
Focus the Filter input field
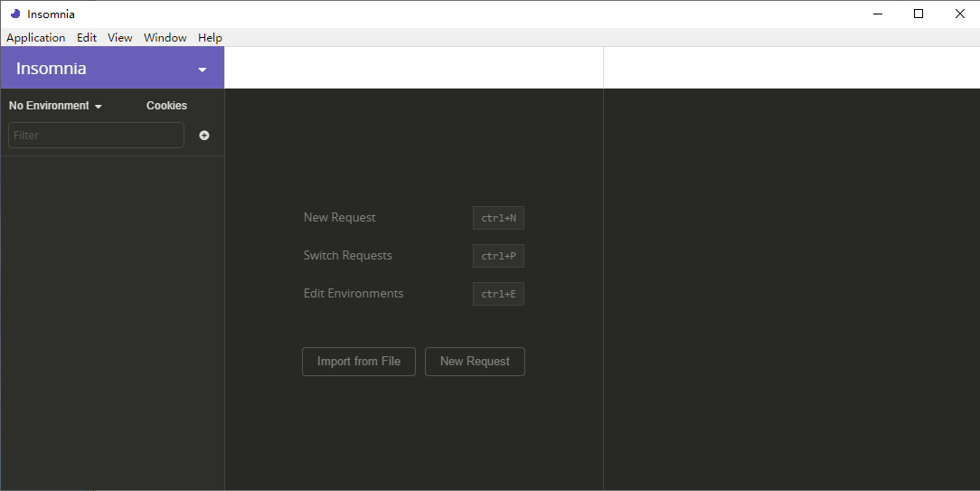pyautogui.click(x=96, y=136)
